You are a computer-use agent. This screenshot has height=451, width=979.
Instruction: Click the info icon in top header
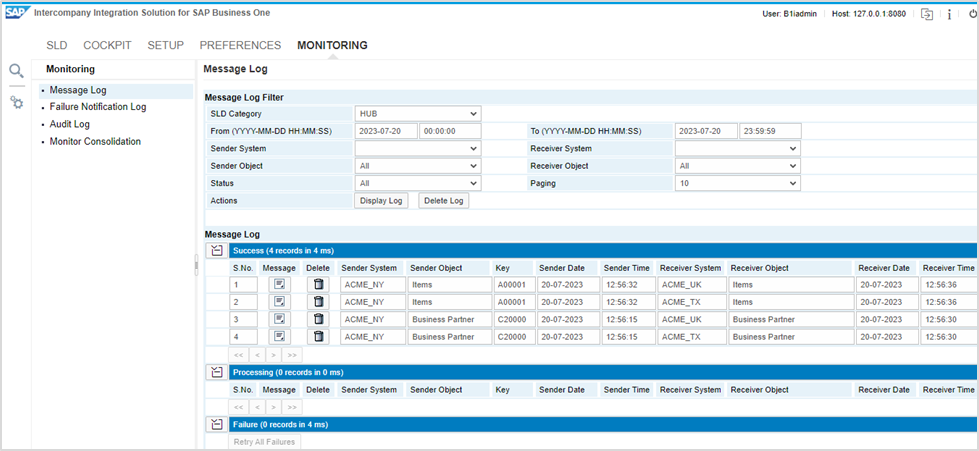tap(949, 15)
